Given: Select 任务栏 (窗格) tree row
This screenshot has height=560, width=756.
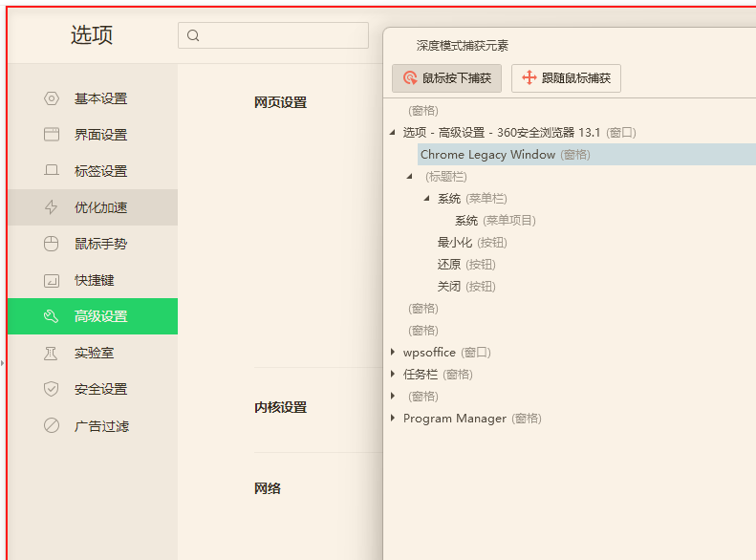Looking at the screenshot, I should [x=438, y=375].
